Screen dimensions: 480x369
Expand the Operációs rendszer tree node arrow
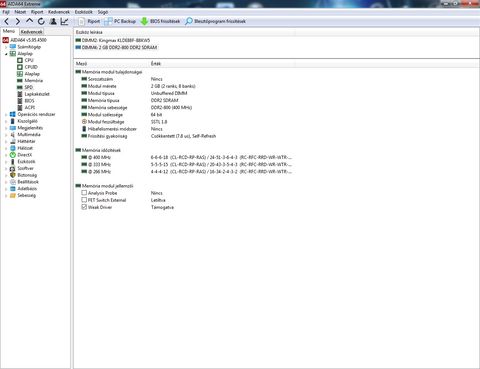pyautogui.click(x=6, y=114)
